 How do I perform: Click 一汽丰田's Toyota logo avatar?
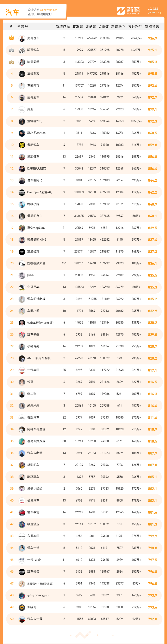click(x=22, y=370)
